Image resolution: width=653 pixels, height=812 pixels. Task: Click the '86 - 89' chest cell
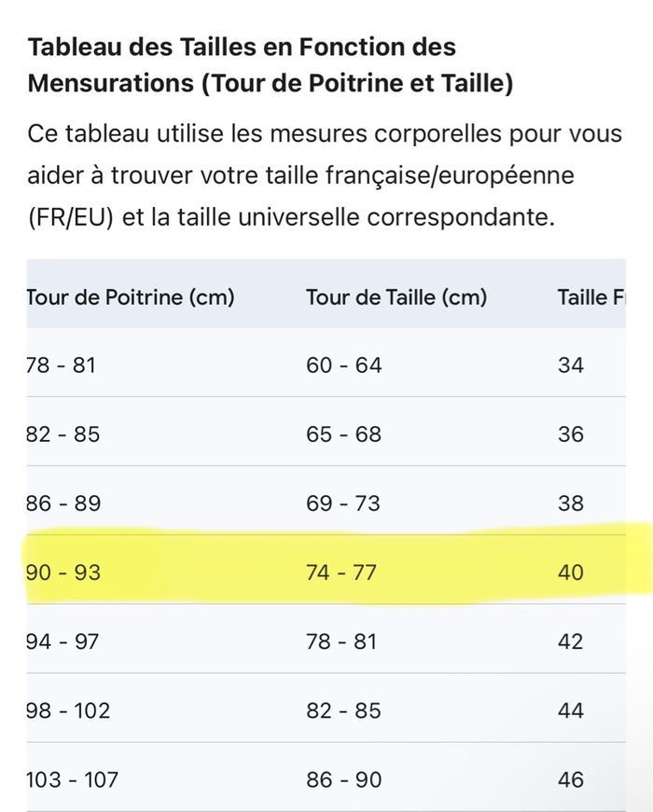(x=63, y=503)
